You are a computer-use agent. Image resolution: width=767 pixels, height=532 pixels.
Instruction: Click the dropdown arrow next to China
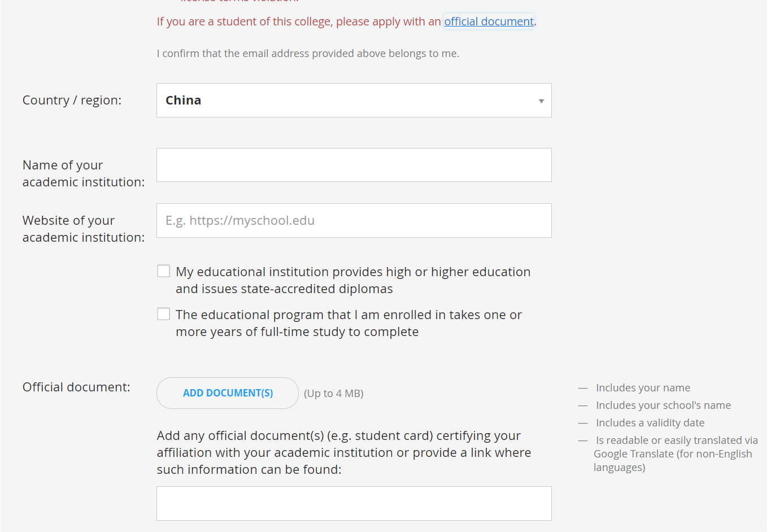tap(541, 100)
